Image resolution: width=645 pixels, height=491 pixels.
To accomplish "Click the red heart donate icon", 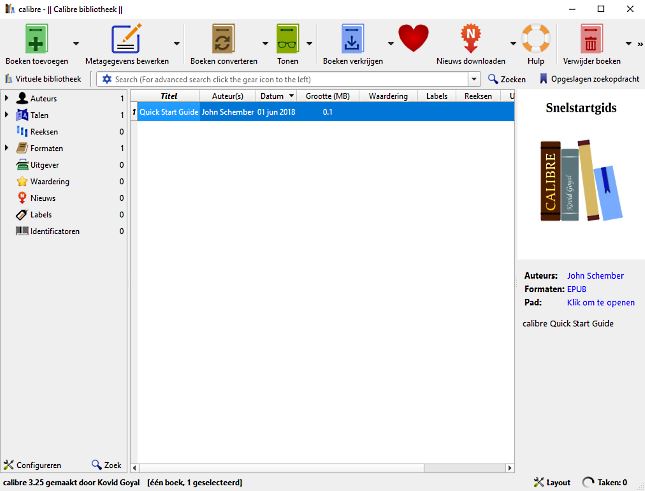I will (413, 38).
